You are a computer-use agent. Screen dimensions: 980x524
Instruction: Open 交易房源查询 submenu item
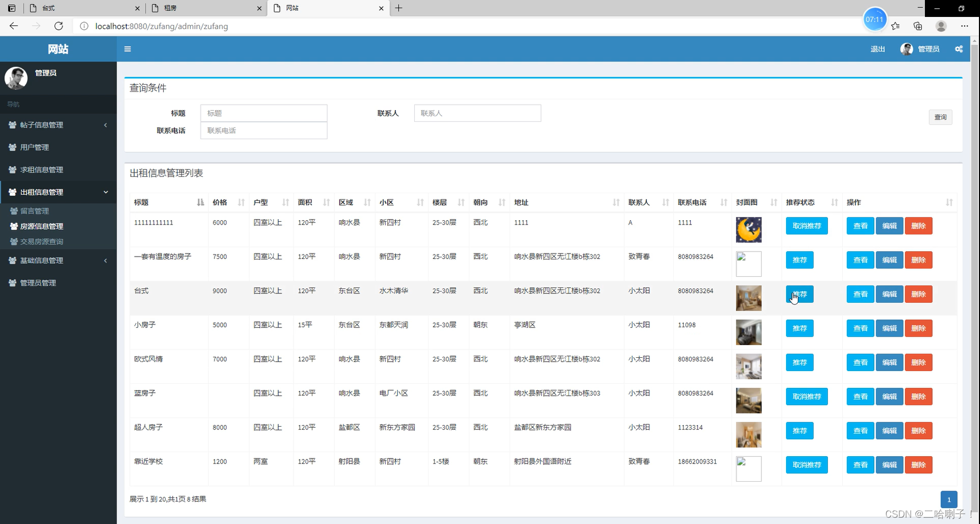(58, 241)
